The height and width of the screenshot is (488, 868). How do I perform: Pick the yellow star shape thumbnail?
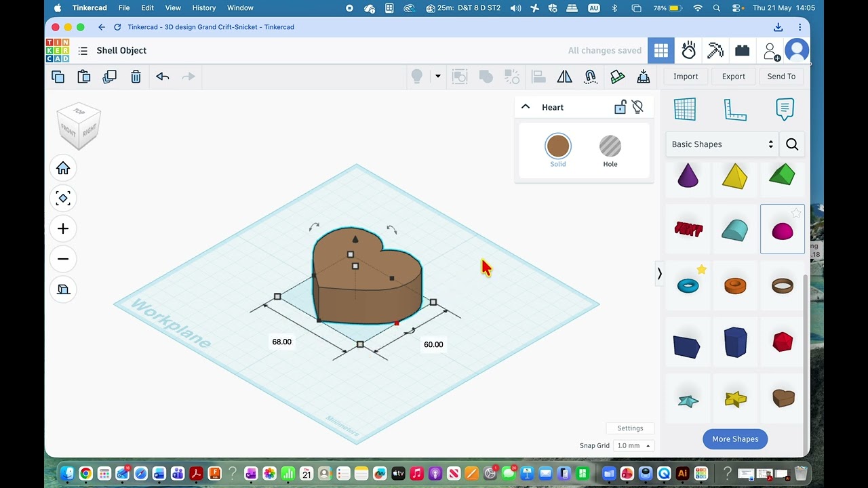[x=735, y=398]
